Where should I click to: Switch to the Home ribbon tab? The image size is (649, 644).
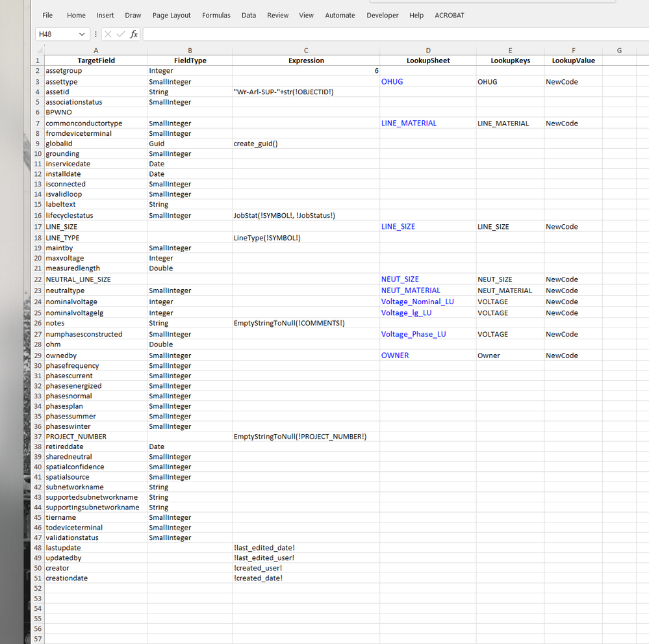(76, 16)
